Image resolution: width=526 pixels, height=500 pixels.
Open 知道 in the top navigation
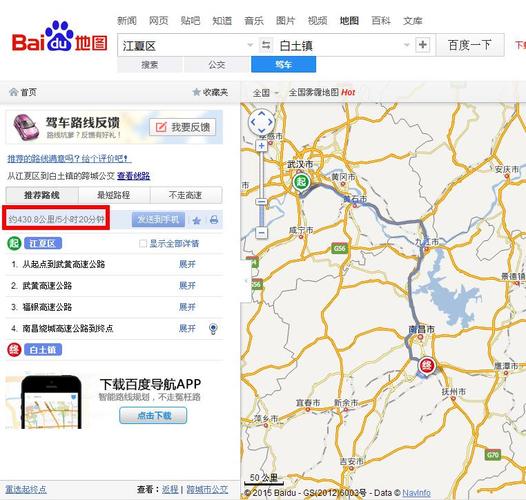click(222, 21)
